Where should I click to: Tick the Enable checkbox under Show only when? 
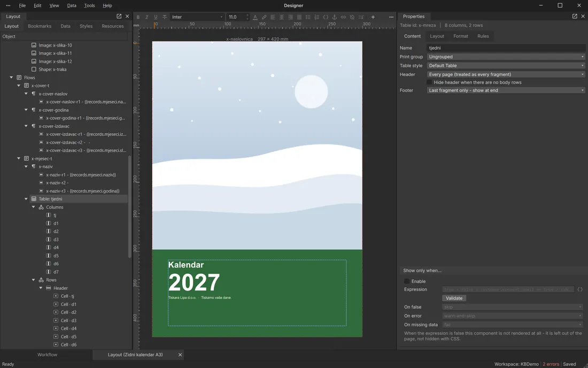coord(407,281)
